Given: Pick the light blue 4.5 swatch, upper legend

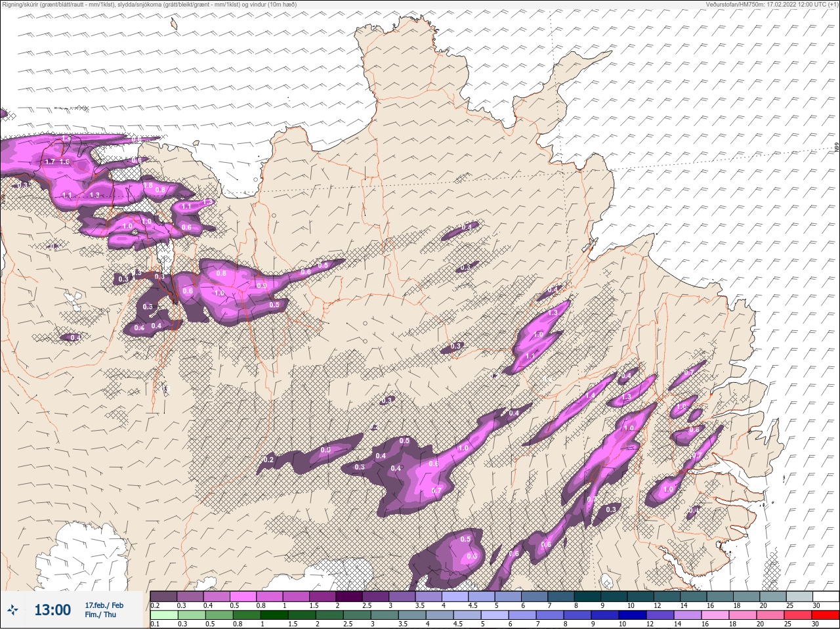Looking at the screenshot, I should [x=482, y=596].
